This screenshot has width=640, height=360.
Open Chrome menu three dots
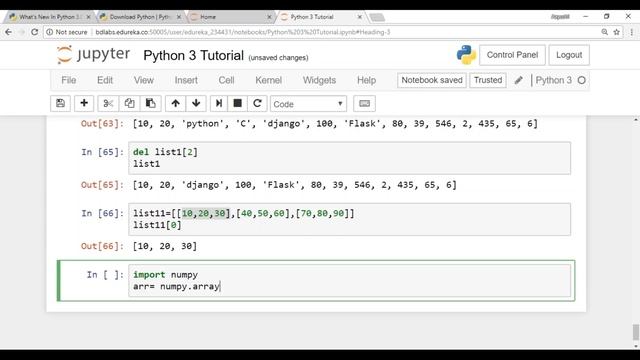[631, 32]
